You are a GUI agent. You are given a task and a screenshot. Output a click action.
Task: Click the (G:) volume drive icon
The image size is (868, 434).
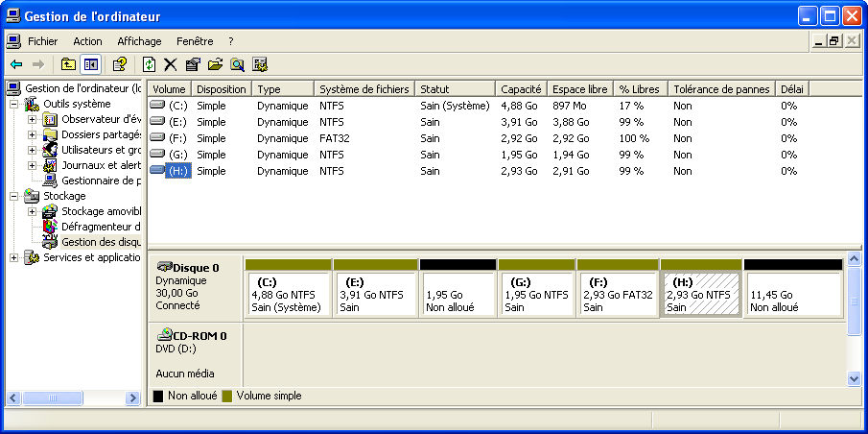point(157,154)
